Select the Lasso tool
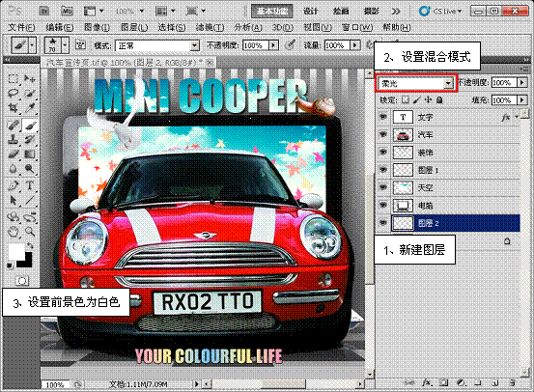The height and width of the screenshot is (392, 534). coord(13,93)
